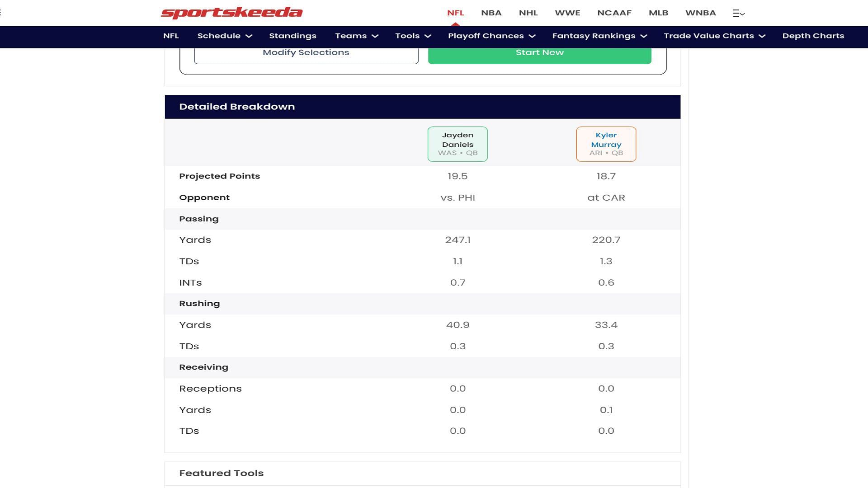
Task: Open the MLB sport tab
Action: (658, 13)
